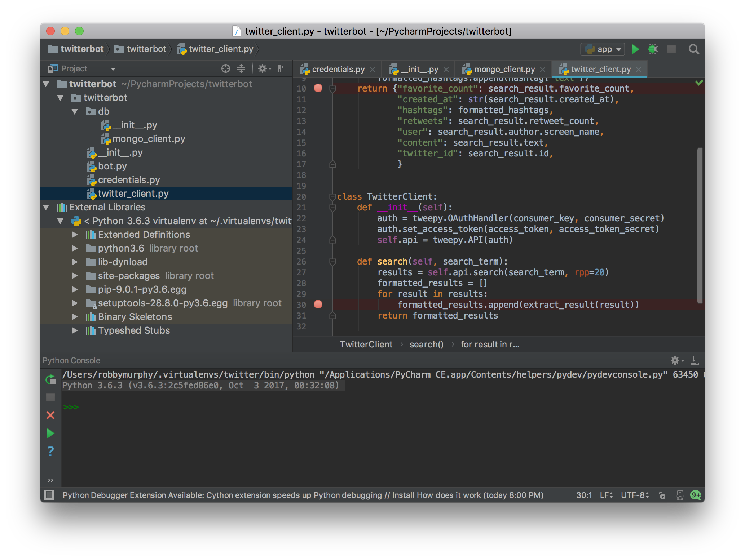The height and width of the screenshot is (560, 745).
Task: Toggle read-only lock in the status bar
Action: click(x=662, y=495)
